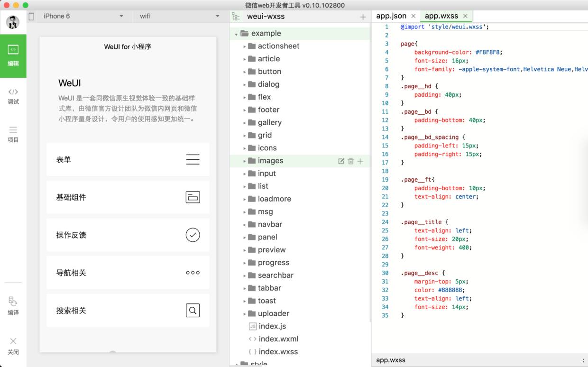This screenshot has height=367, width=588.
Task: Click the uploader folder icon
Action: coord(252,313)
